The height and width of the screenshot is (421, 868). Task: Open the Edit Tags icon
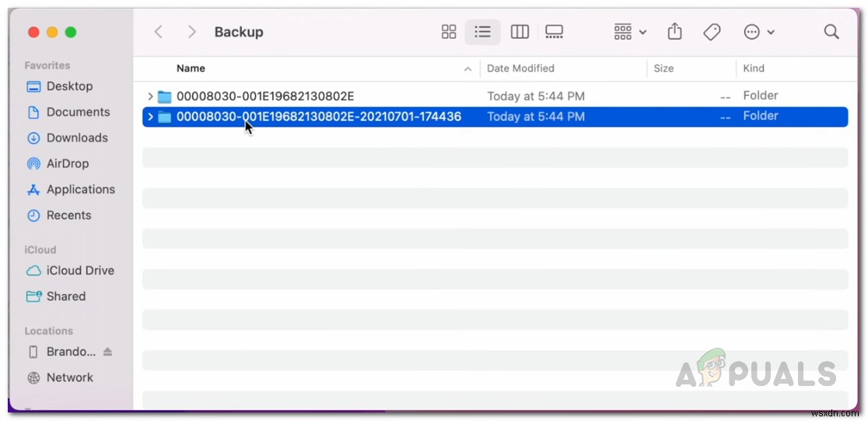coord(711,32)
